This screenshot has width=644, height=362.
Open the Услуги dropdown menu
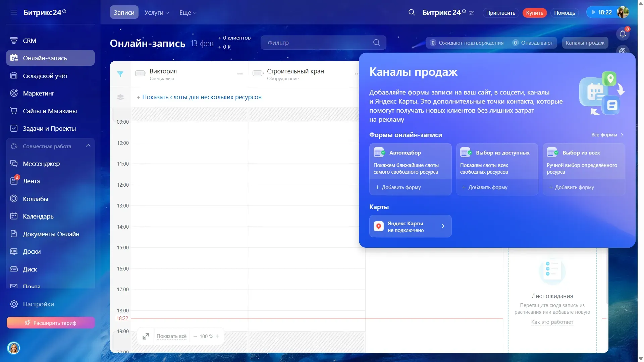click(x=157, y=12)
